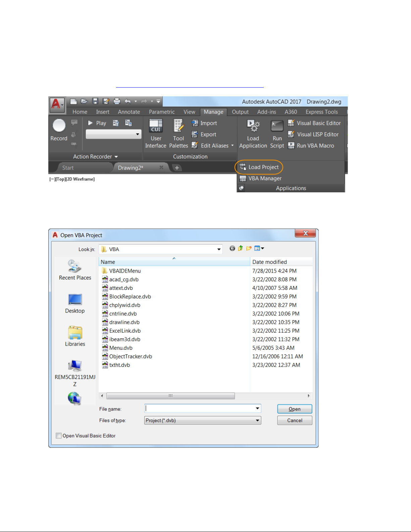Create new folder in Open VBA Project dialog

tap(249, 248)
